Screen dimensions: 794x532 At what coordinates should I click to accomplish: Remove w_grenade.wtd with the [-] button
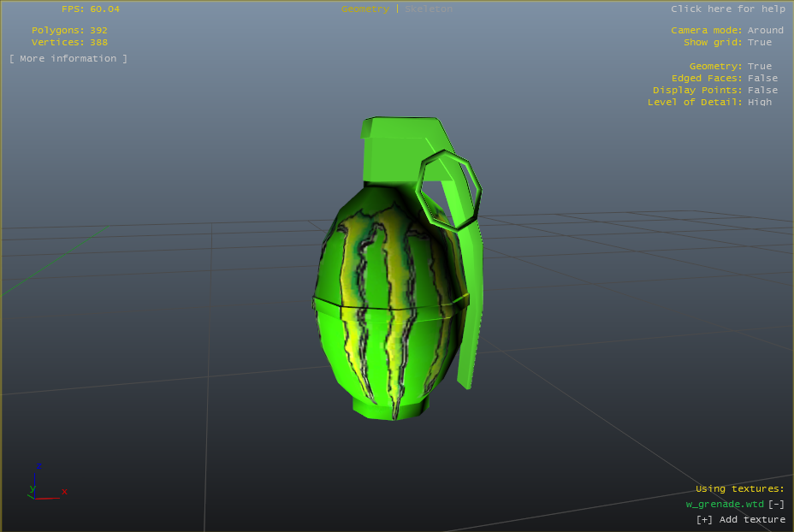click(776, 504)
